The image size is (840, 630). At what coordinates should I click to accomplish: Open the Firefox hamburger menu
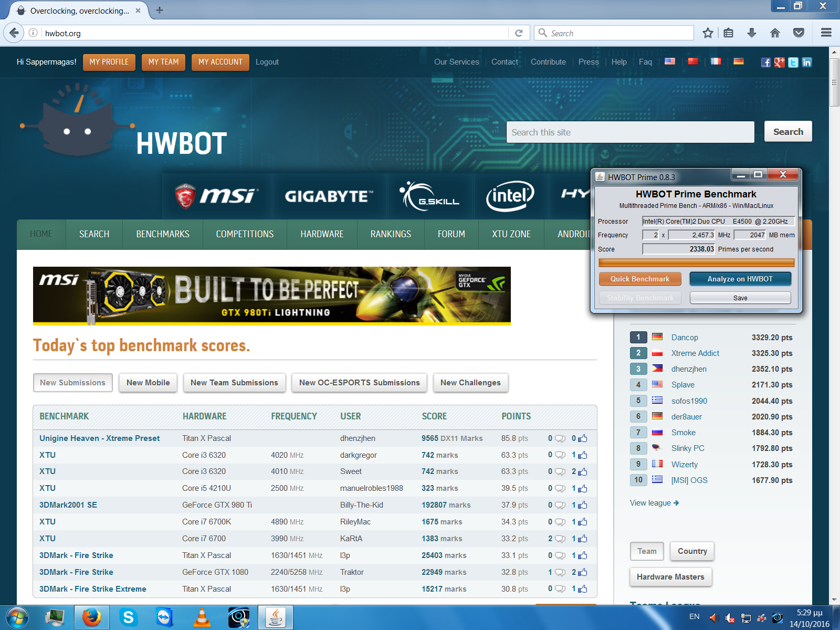(x=826, y=33)
